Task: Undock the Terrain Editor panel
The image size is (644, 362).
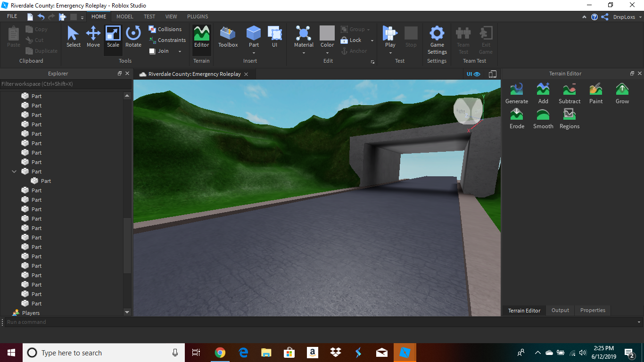Action: coord(632,74)
